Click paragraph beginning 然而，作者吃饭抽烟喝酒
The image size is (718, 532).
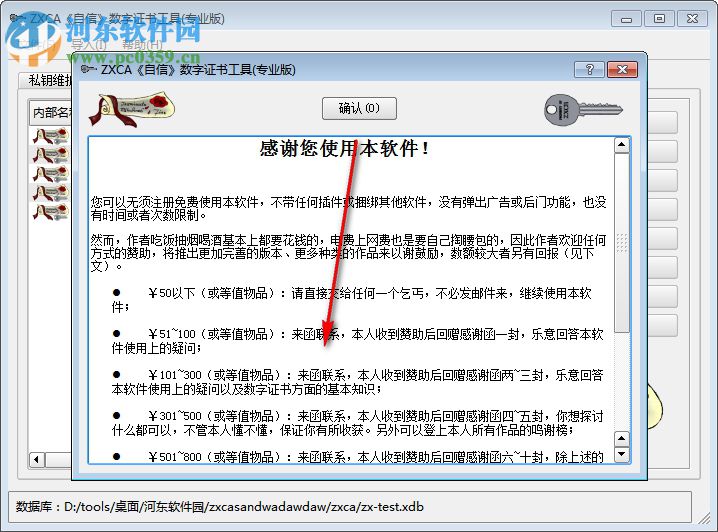348,253
